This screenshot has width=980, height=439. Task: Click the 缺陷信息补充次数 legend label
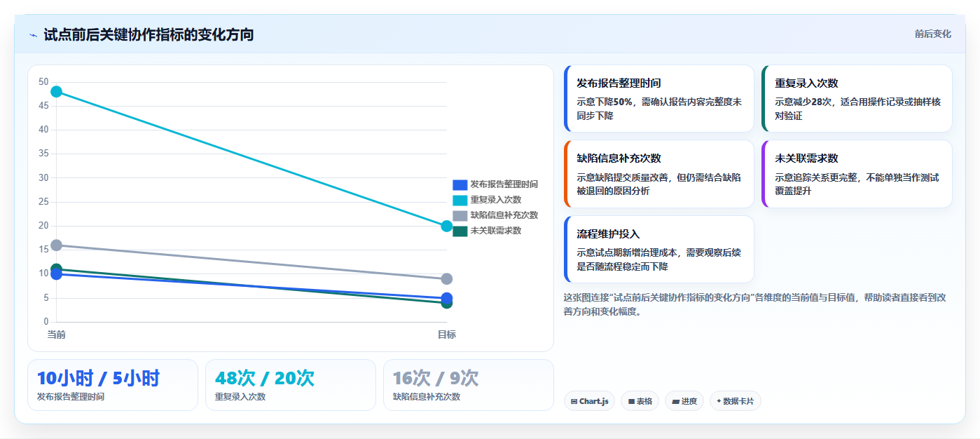tap(504, 215)
